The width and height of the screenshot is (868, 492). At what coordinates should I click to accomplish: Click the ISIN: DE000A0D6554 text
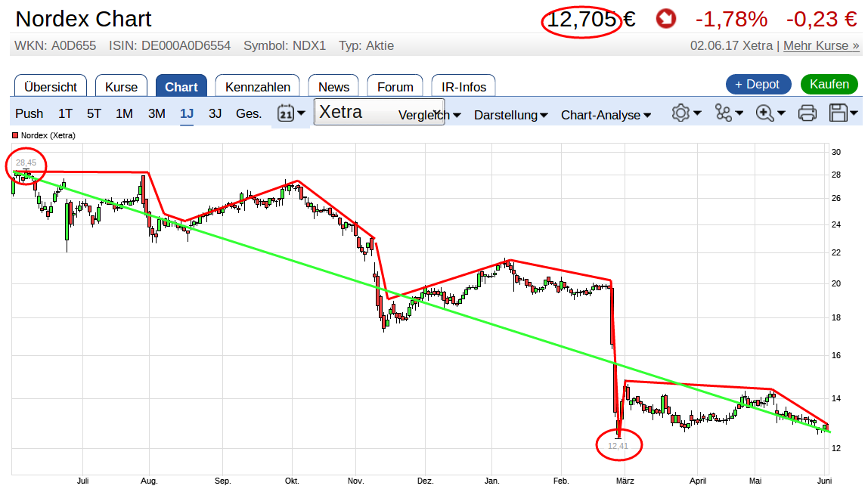pos(169,45)
